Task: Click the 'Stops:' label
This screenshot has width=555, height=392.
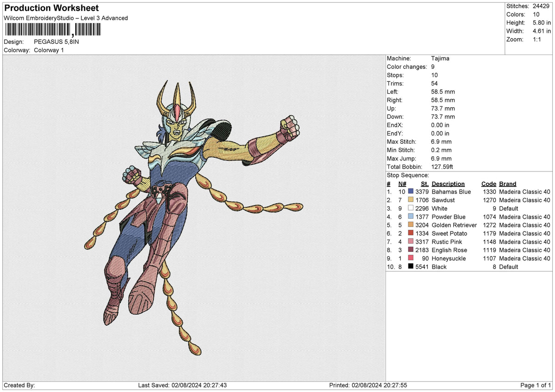Action: [x=395, y=75]
